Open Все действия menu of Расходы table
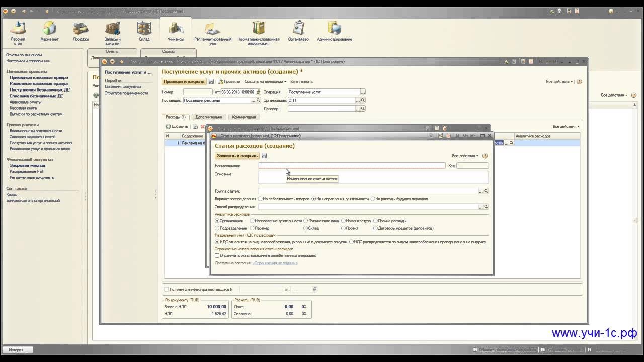644x362 pixels. pos(566,126)
